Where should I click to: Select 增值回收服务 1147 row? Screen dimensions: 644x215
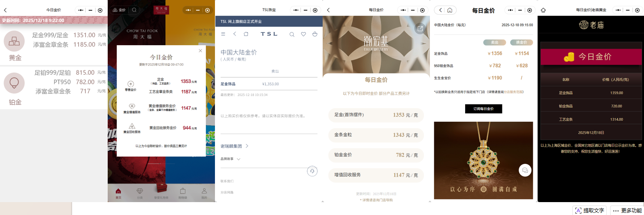coord(376,175)
